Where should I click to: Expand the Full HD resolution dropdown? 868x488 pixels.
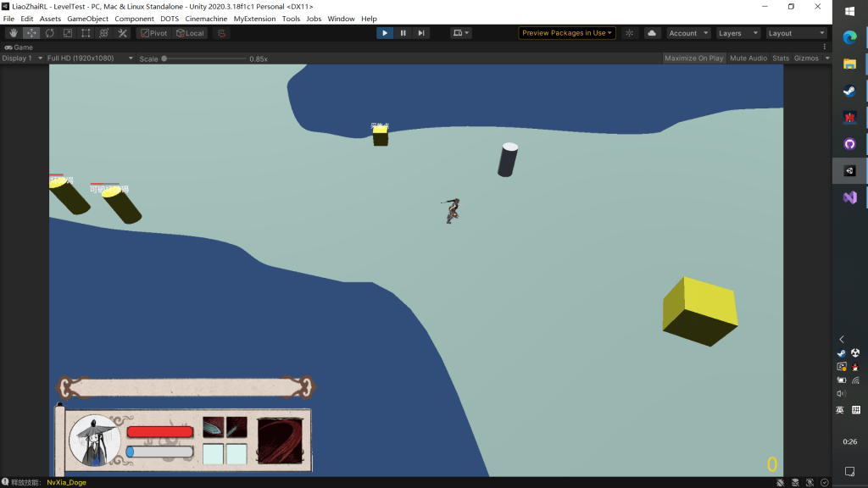(x=90, y=58)
